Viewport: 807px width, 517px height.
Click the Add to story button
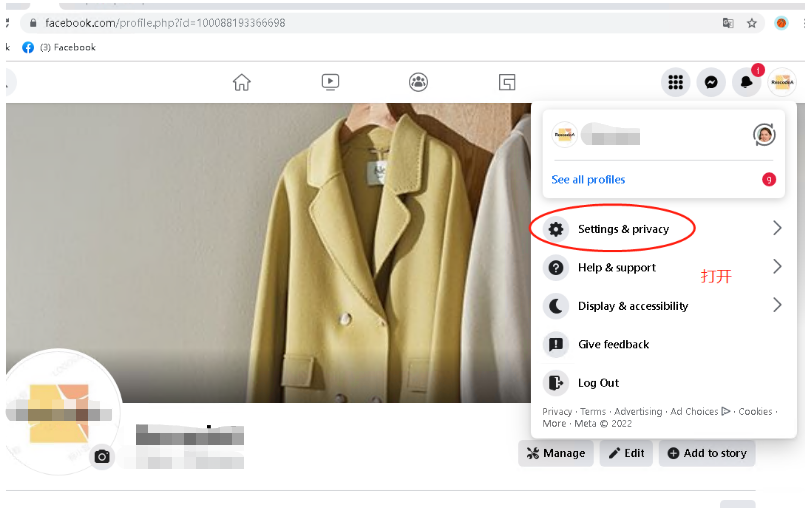(707, 453)
